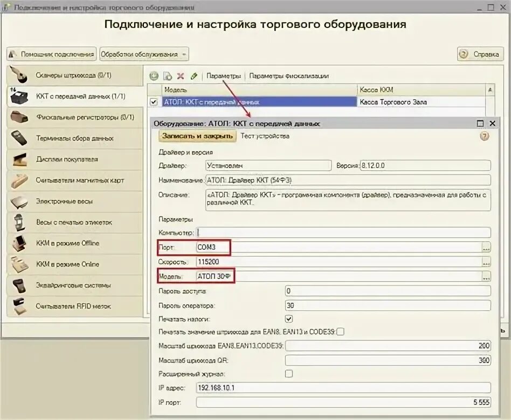Click the Компьютер input field
Image resolution: width=511 pixels, height=420 pixels.
(343, 233)
